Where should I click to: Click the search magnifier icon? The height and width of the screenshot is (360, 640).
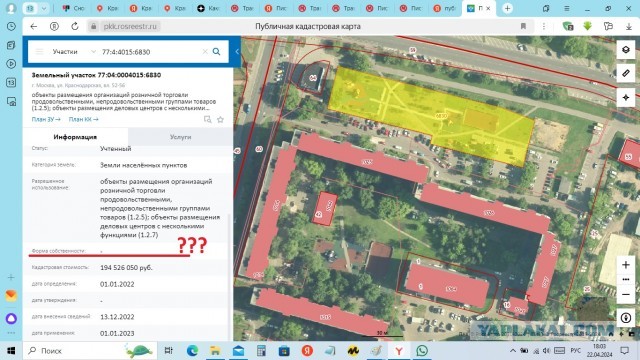coord(216,51)
